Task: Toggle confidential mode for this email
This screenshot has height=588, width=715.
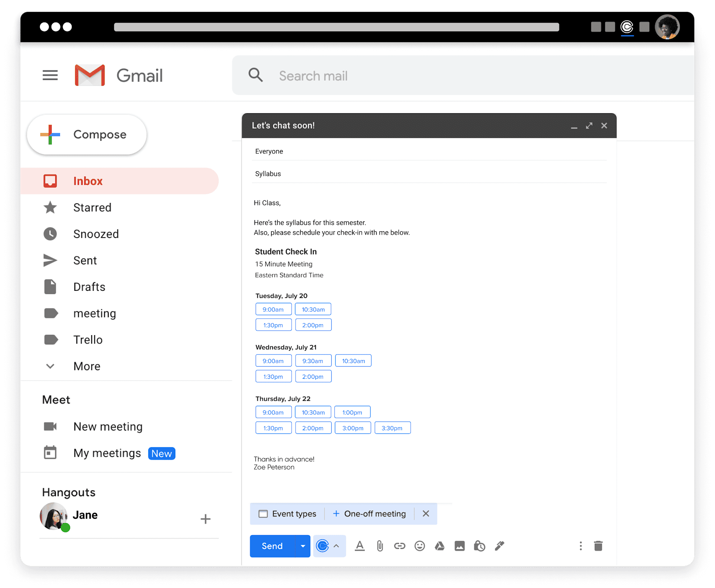Action: pyautogui.click(x=479, y=546)
